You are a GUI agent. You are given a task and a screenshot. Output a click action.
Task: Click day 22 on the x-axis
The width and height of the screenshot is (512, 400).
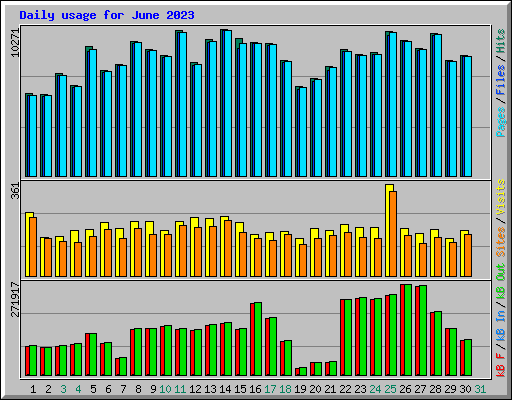(345, 389)
